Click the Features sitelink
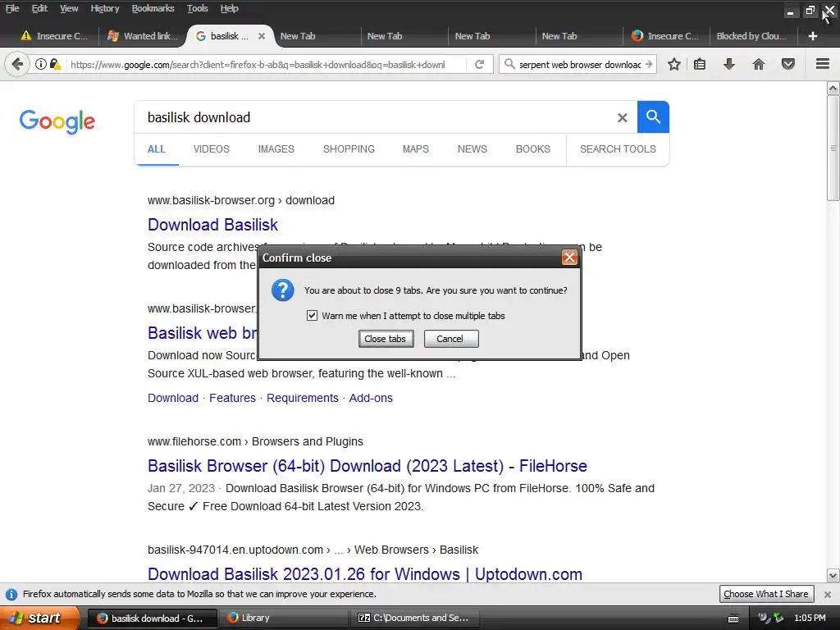The width and height of the screenshot is (840, 630). pyautogui.click(x=232, y=398)
